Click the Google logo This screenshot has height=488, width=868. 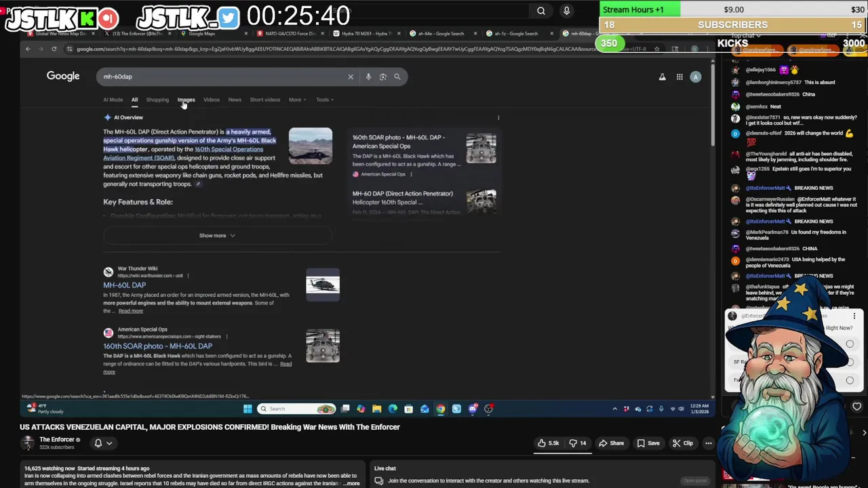click(63, 76)
